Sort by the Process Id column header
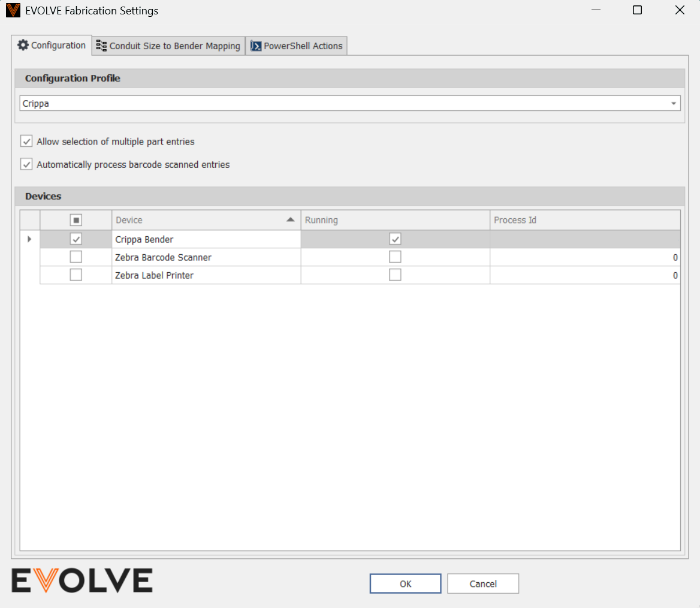Screen dimensions: 700x608 pos(586,220)
